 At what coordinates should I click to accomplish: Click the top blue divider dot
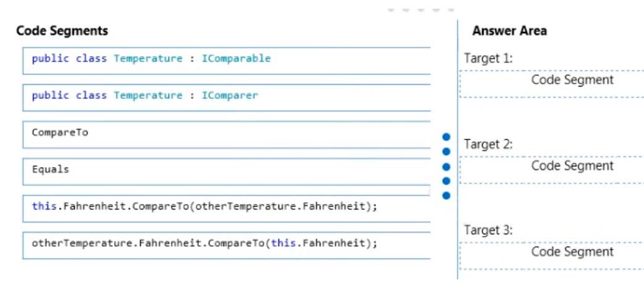pyautogui.click(x=446, y=137)
